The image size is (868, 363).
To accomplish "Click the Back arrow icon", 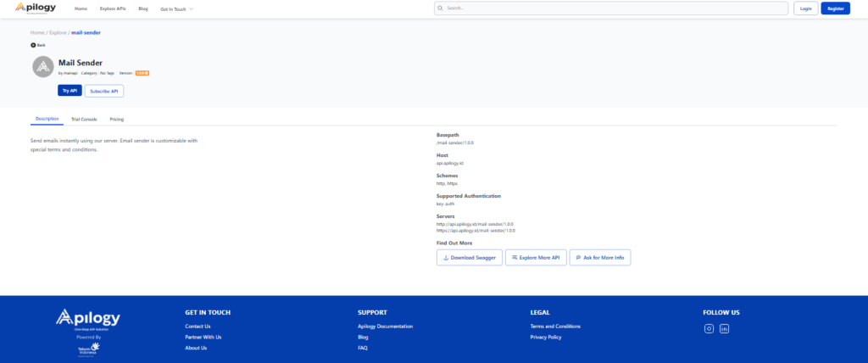I will tap(33, 45).
